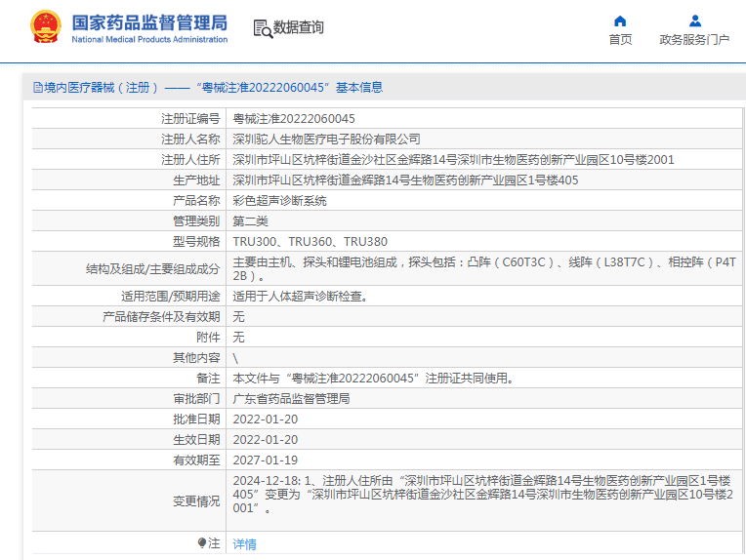Select the 产品储存条件及有效期 label

161,317
